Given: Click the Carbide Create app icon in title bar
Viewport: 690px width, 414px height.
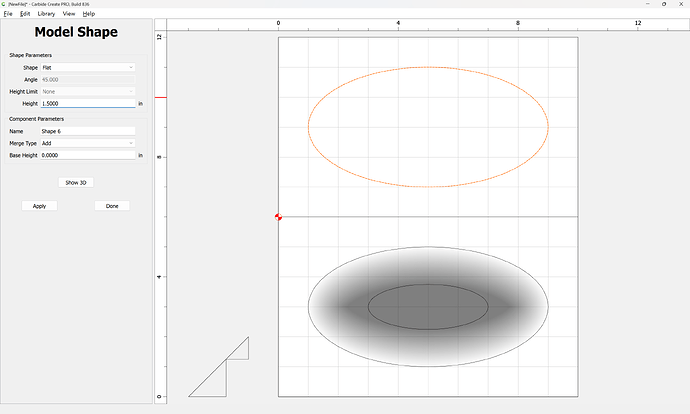Looking at the screenshot, I should pos(4,4).
